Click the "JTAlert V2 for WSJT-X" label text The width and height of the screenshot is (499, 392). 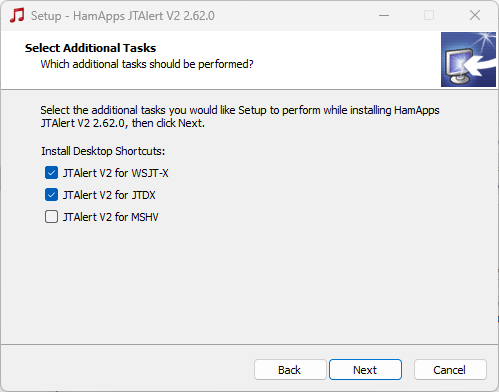(x=115, y=173)
